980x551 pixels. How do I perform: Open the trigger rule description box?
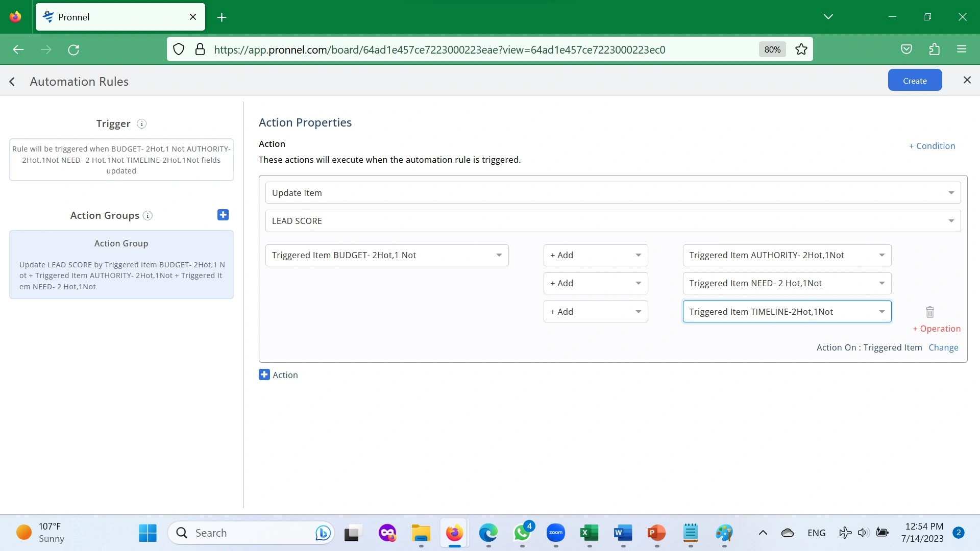tap(121, 160)
